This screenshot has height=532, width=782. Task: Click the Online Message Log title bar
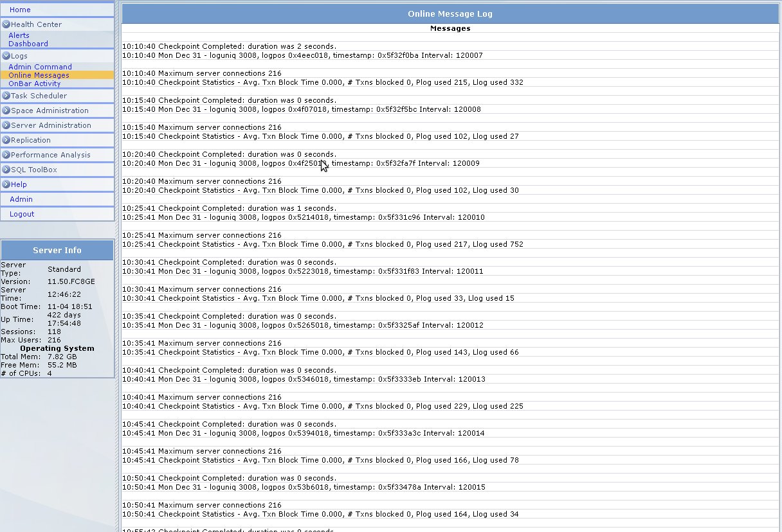[450, 13]
